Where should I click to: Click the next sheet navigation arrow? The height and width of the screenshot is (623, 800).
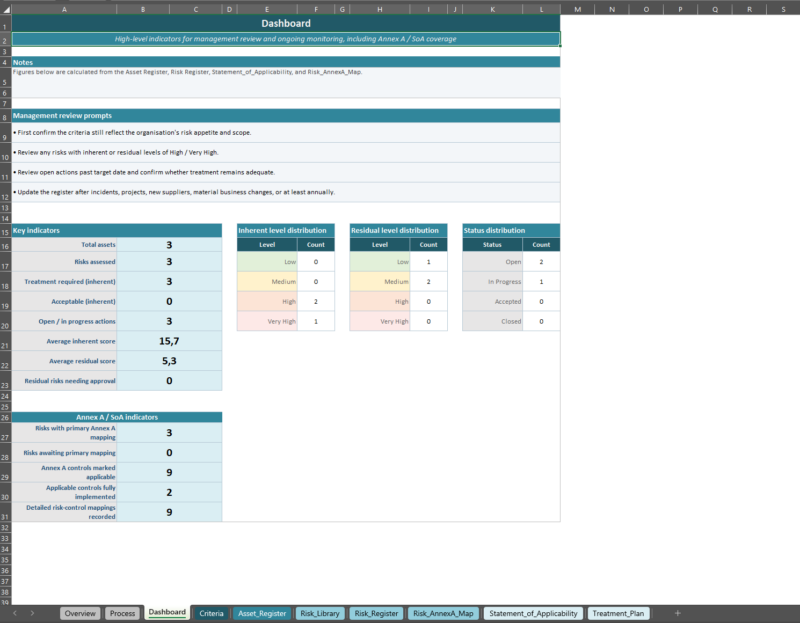tap(32, 613)
